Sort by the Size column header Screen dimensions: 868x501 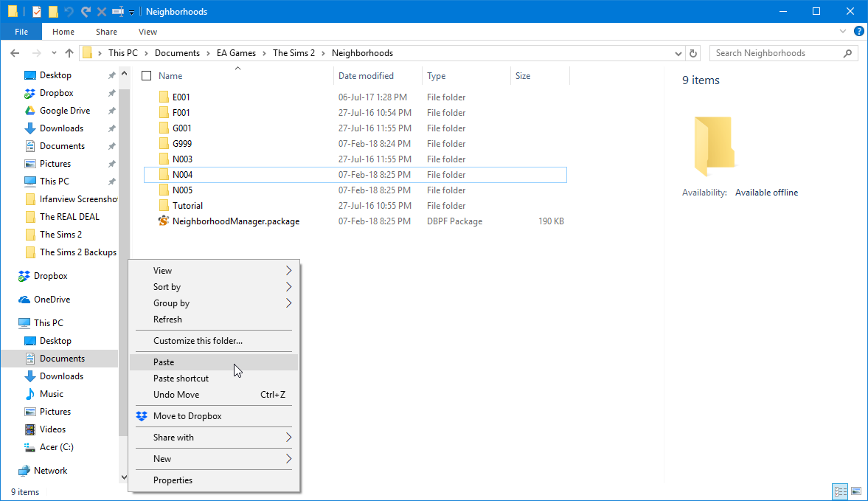pos(523,76)
